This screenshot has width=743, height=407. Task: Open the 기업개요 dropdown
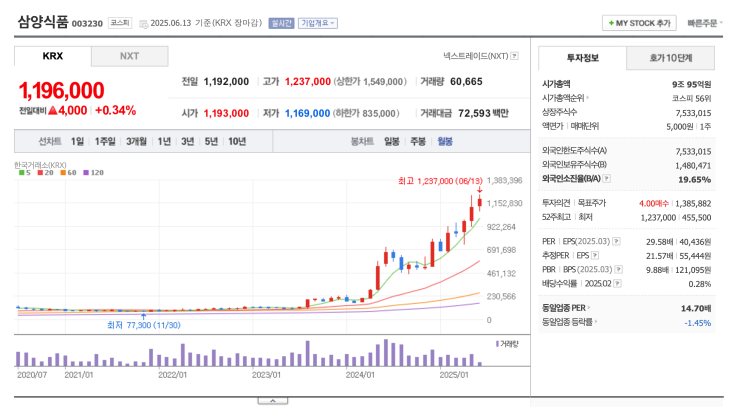(x=317, y=23)
